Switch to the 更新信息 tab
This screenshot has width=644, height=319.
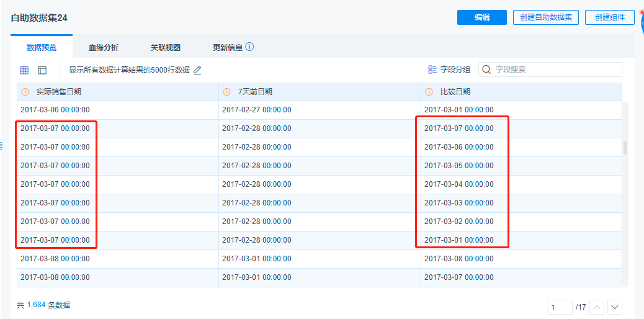pos(227,47)
